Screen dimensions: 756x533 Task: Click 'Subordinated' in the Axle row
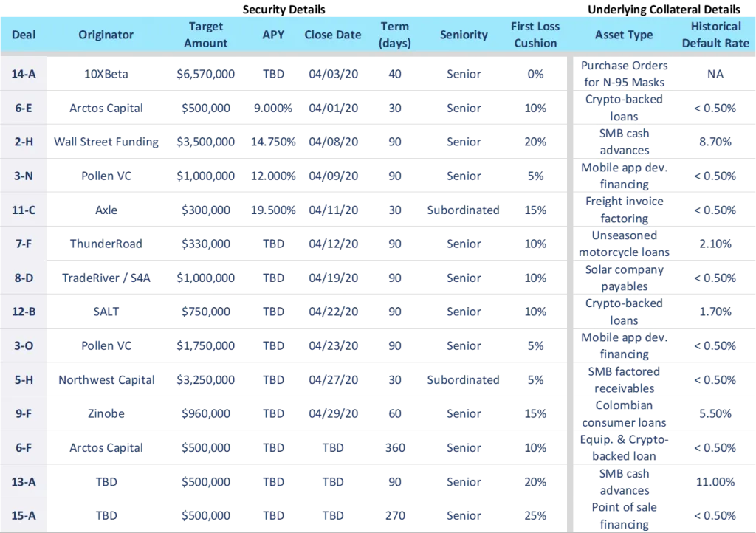(x=464, y=210)
